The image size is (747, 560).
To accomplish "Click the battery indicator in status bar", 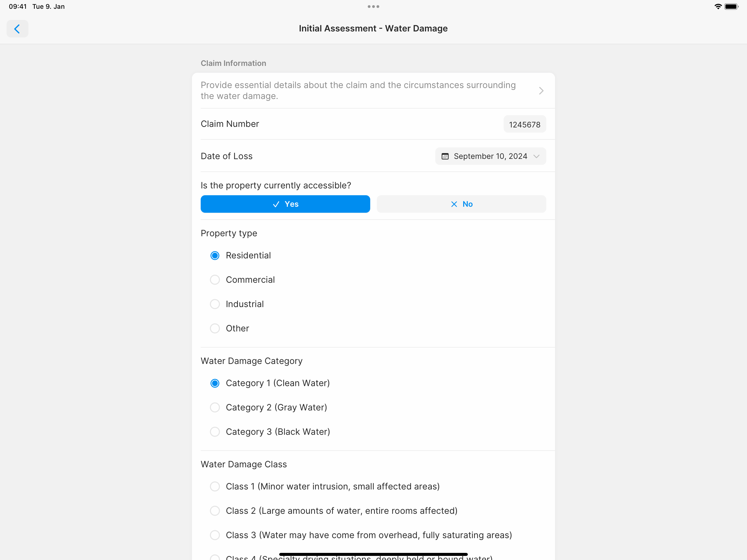I will click(x=731, y=6).
